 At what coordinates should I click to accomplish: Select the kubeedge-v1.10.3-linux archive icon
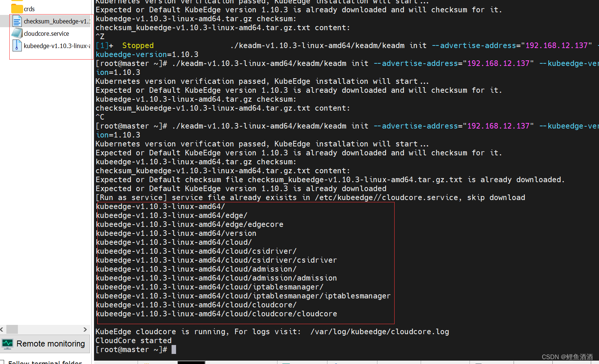(17, 45)
